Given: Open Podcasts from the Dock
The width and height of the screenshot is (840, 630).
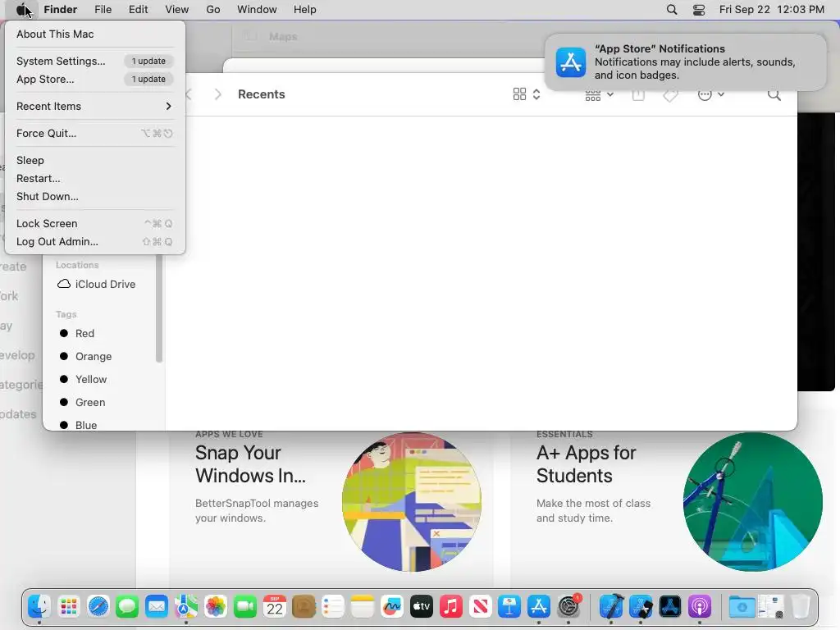Looking at the screenshot, I should [700, 606].
